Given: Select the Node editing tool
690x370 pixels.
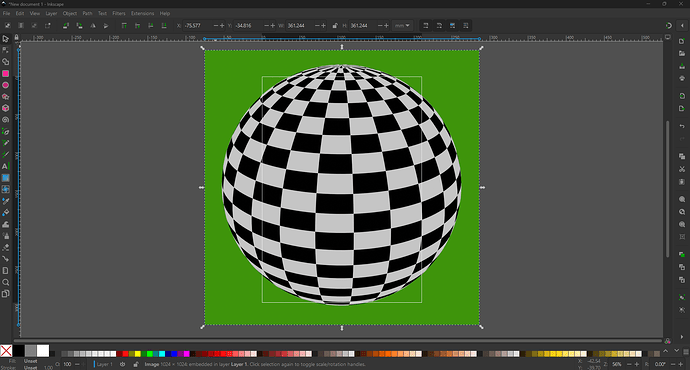Looking at the screenshot, I should [5, 50].
